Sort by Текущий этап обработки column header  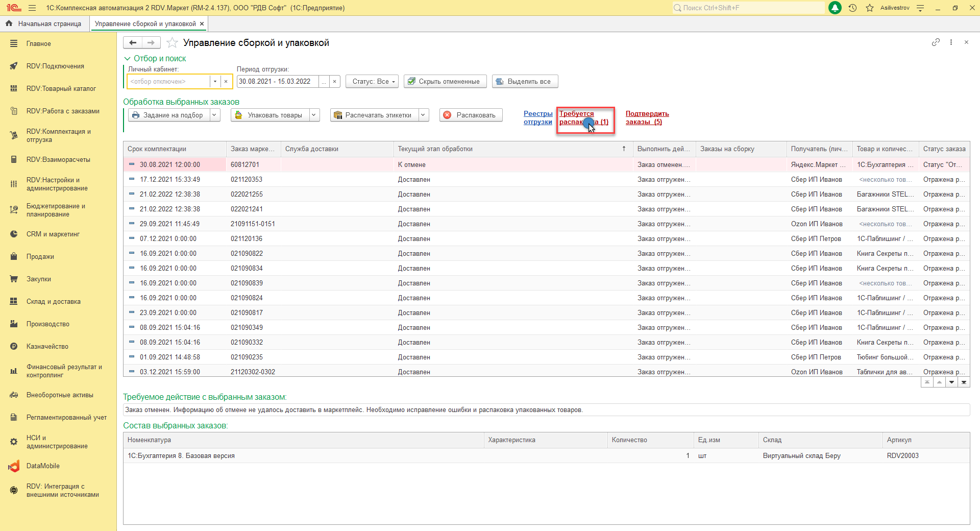pyautogui.click(x=513, y=149)
